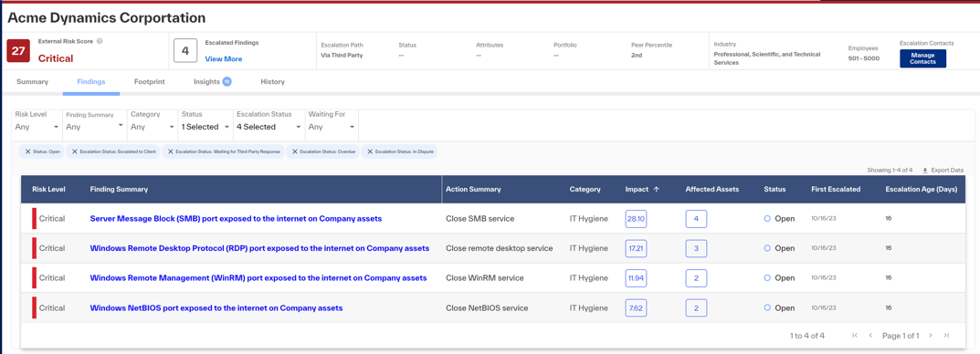Open the Insights tab

206,82
